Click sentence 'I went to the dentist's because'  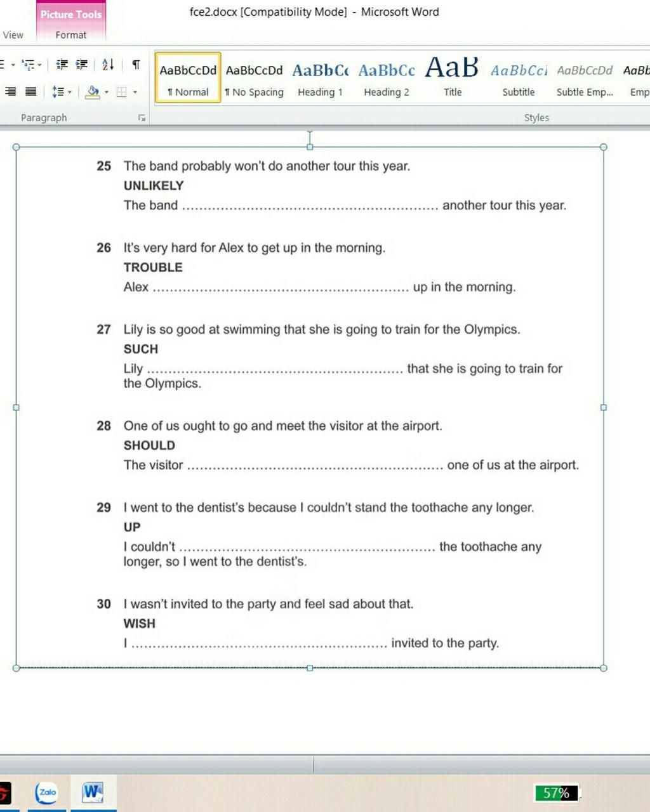(329, 507)
